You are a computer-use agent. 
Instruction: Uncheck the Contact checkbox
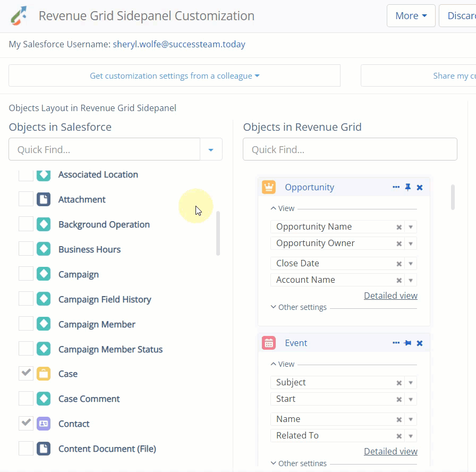pyautogui.click(x=26, y=424)
